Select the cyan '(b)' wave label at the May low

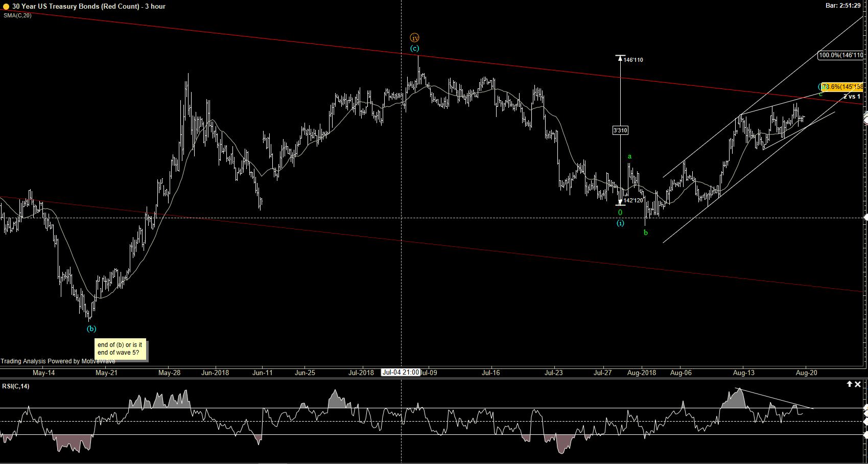pyautogui.click(x=91, y=329)
